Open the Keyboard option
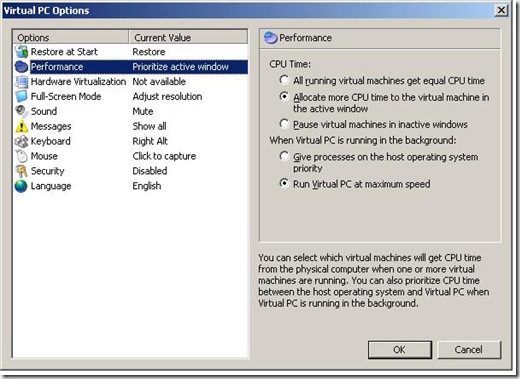Image resolution: width=520 pixels, height=379 pixels. (51, 141)
